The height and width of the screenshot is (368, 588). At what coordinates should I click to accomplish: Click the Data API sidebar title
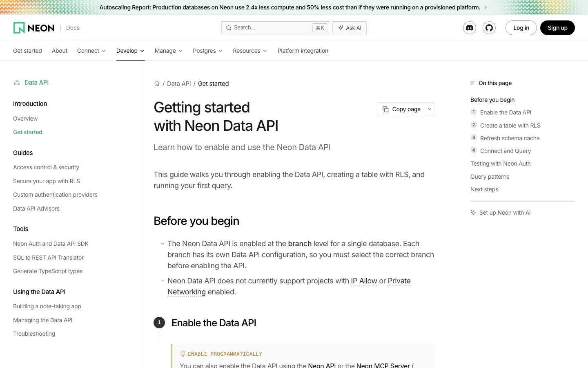36,83
